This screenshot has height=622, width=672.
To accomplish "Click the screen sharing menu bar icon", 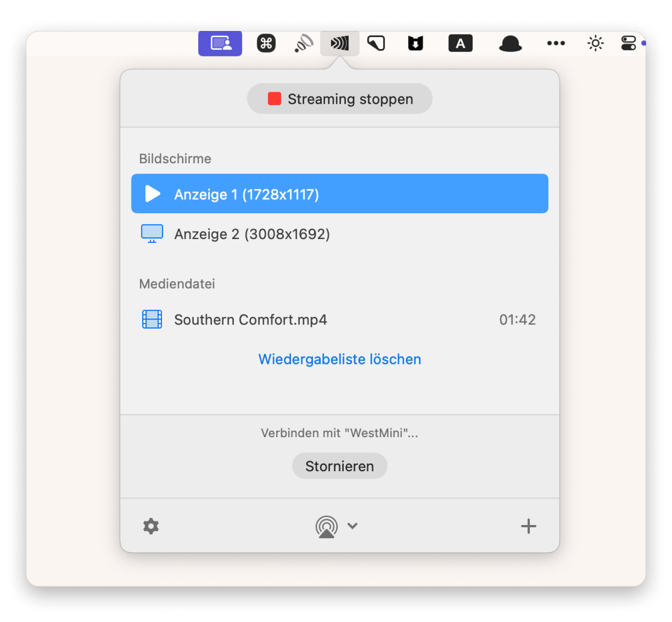I will (x=220, y=44).
